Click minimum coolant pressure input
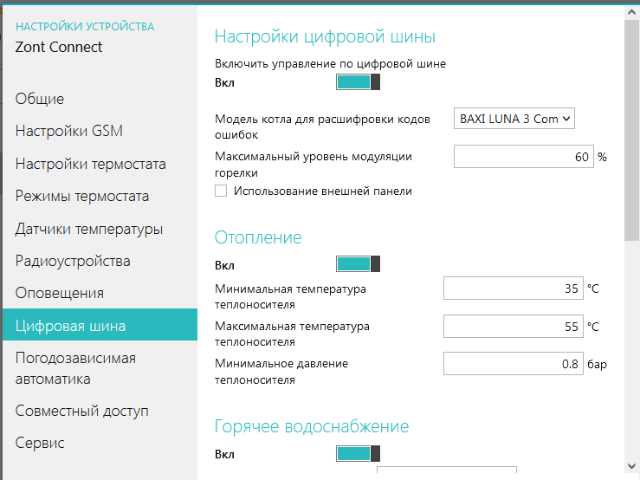 (x=513, y=365)
